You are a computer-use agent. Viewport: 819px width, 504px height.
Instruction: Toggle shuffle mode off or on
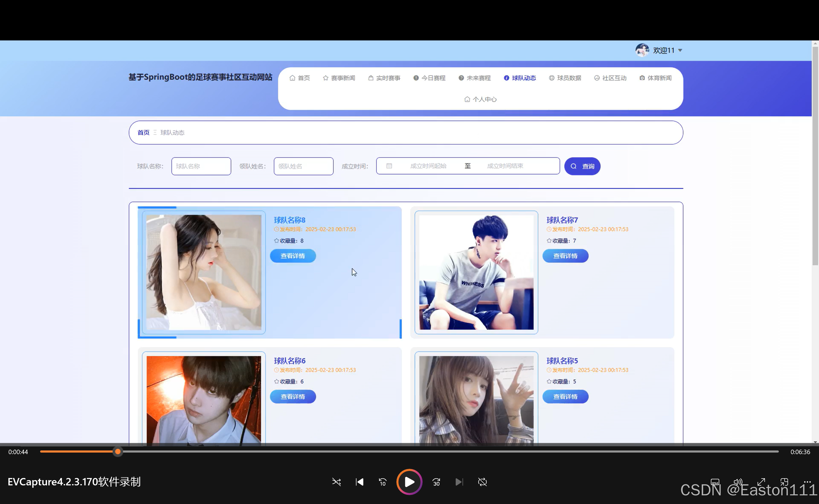click(336, 482)
